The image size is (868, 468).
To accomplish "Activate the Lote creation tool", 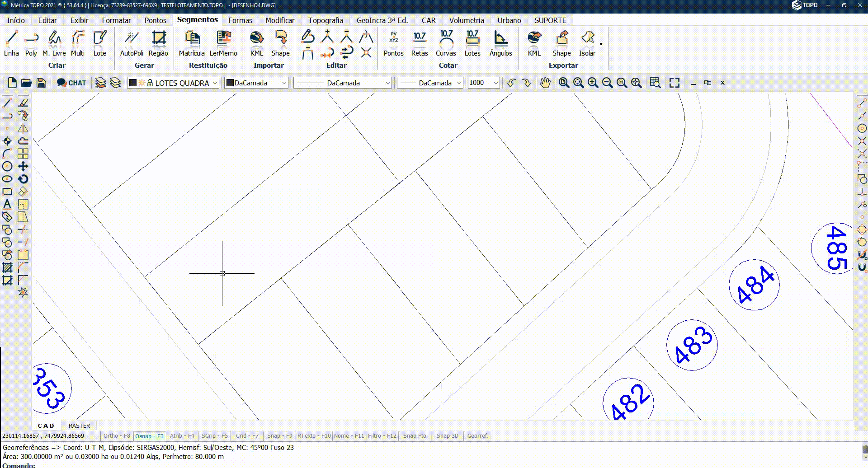I will pyautogui.click(x=100, y=43).
